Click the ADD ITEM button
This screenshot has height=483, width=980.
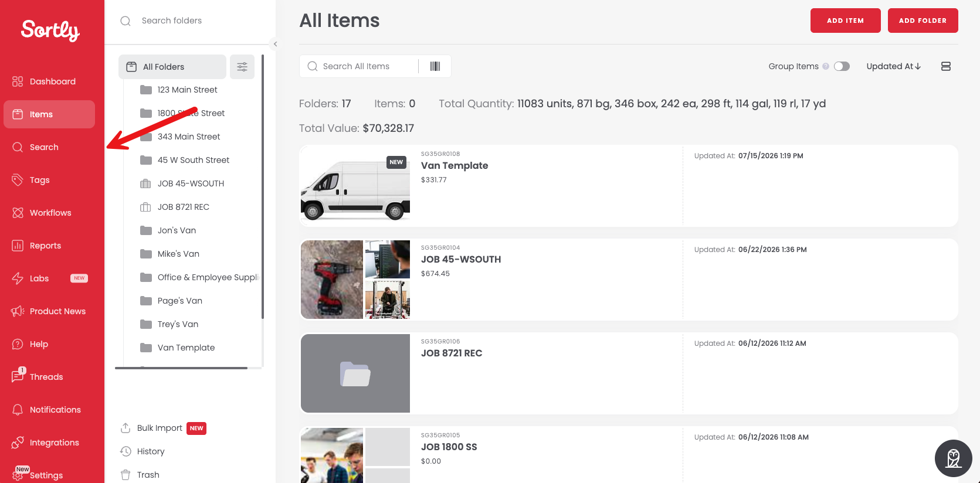tap(845, 21)
